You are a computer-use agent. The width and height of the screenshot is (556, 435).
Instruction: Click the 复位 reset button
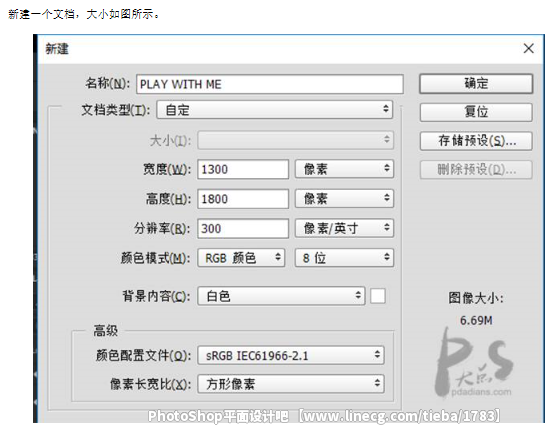tap(476, 112)
